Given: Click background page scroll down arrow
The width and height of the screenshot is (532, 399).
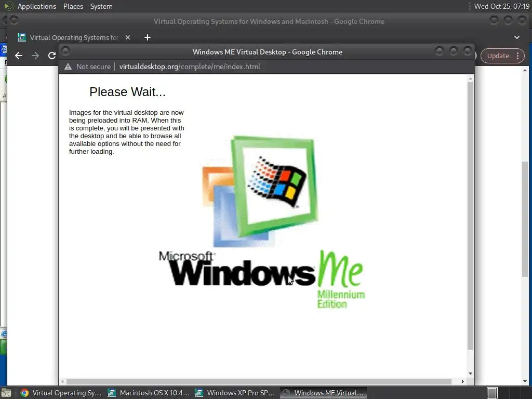Looking at the screenshot, I should 525,381.
